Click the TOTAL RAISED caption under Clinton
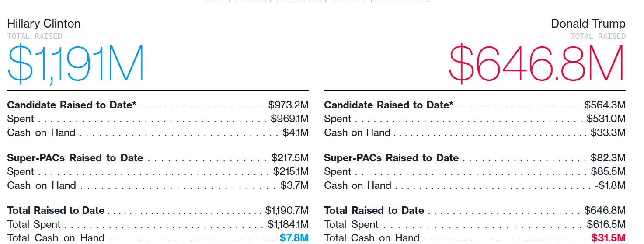The width and height of the screenshot is (644, 244). click(35, 36)
